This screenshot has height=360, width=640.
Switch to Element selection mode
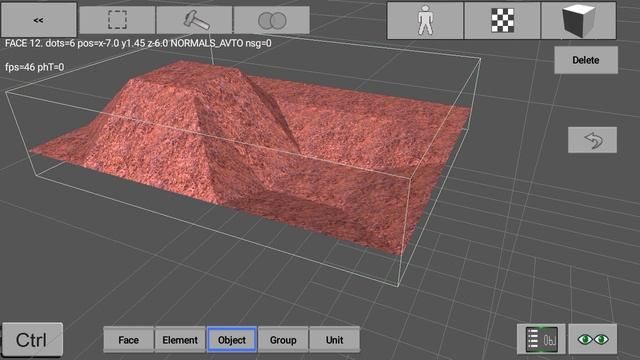point(180,340)
